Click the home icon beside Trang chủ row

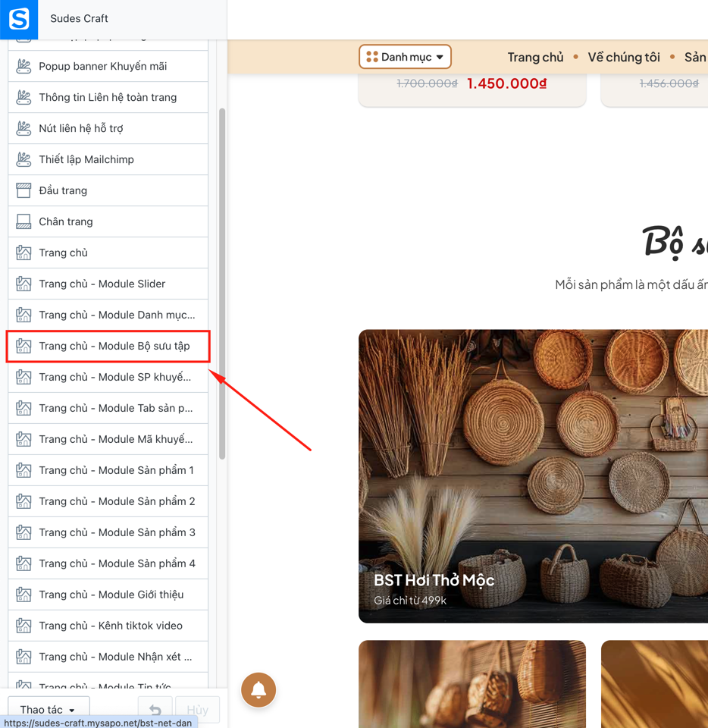[23, 253]
